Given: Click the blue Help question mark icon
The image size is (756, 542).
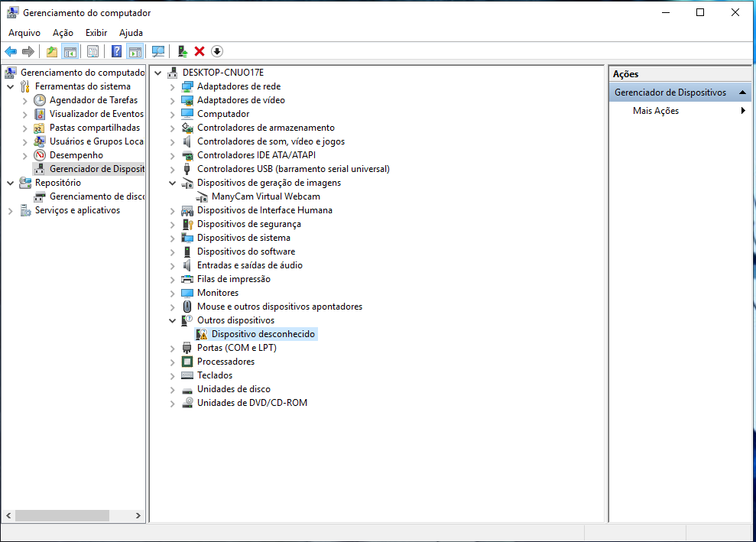Looking at the screenshot, I should coord(116,51).
